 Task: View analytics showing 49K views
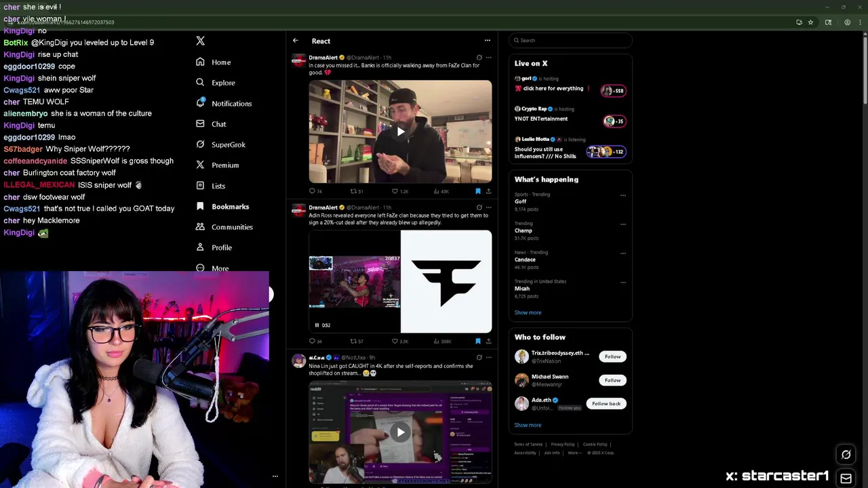click(441, 191)
